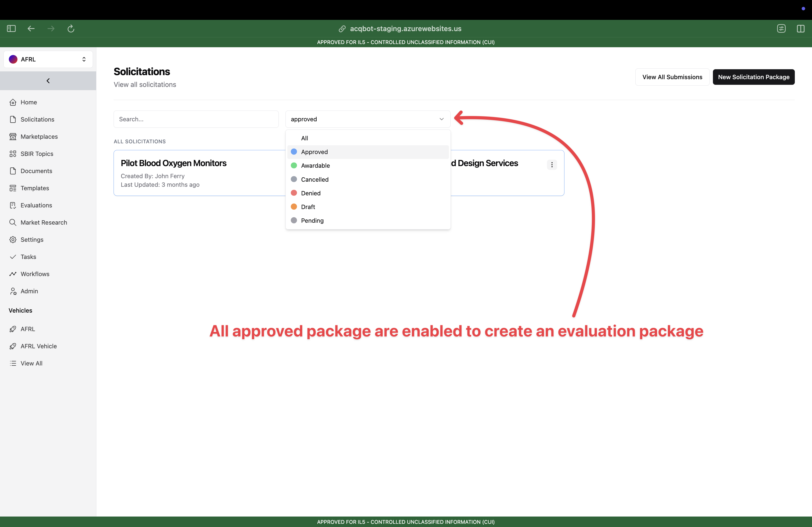Screen dimensions: 812x527
Task: Open Solicitations page icon in sidebar
Action: pyautogui.click(x=13, y=119)
